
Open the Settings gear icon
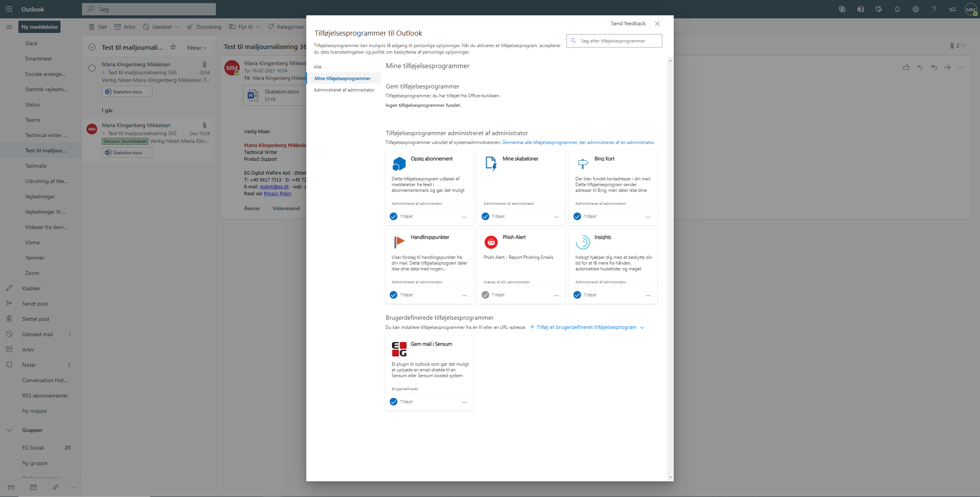[x=916, y=9]
